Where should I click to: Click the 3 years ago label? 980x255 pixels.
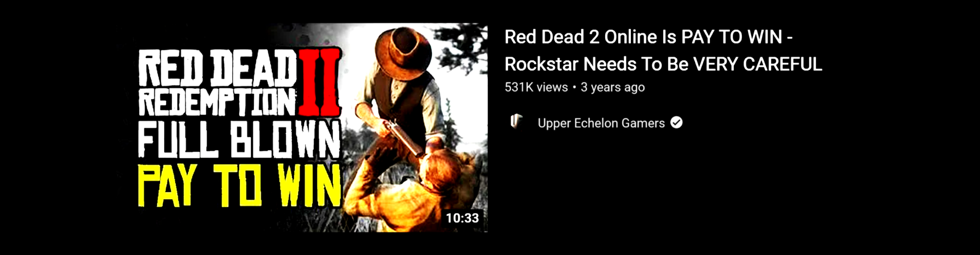(x=613, y=87)
